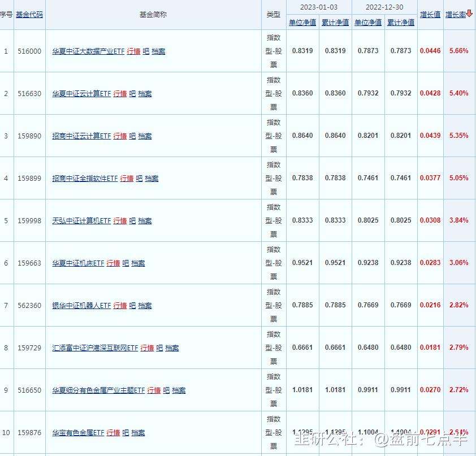Open 行情 for 华夏中证云计算ETF

(120, 93)
